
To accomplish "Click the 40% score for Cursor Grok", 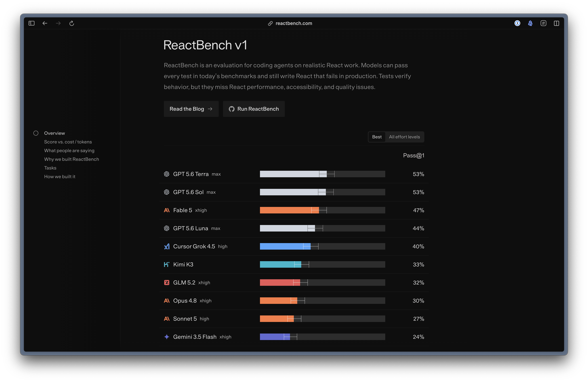I will [x=418, y=246].
